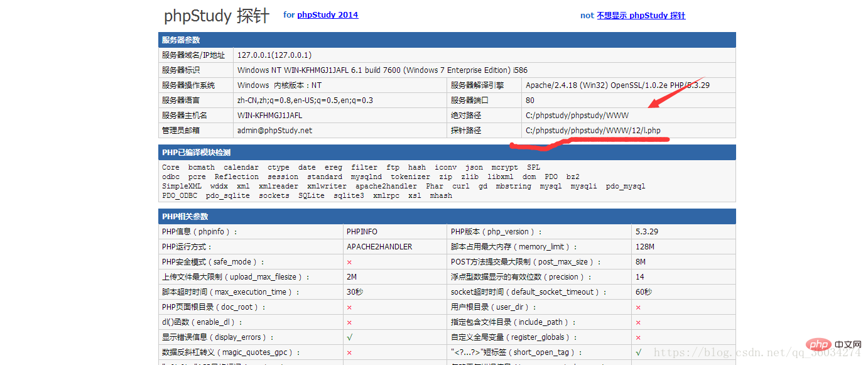Screen dimensions: 868x365
Task: Click the 服务器标识 label
Action: [x=181, y=70]
